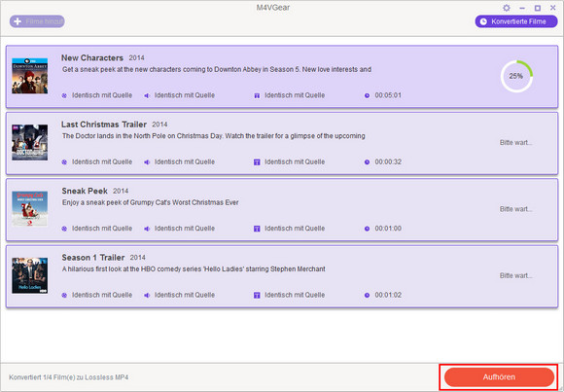Click clock icon in New Characters row
564x392 pixels.
tap(367, 95)
